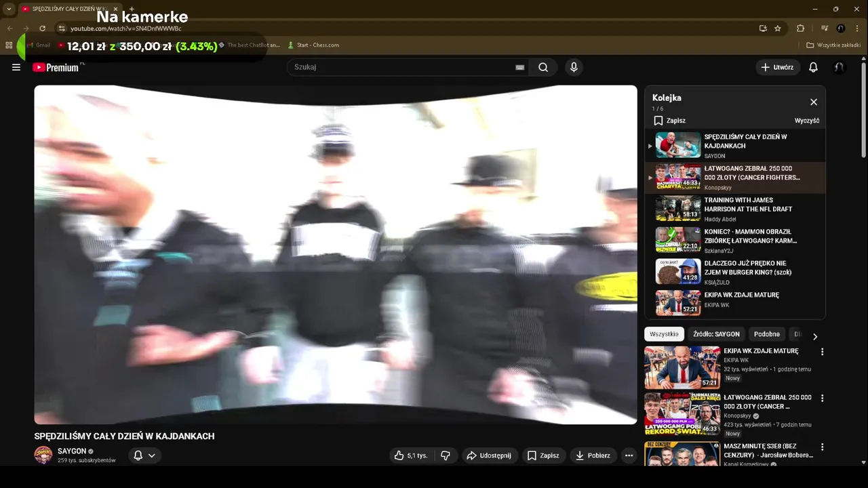The height and width of the screenshot is (488, 868).
Task: Close the Kolejka queue panel
Action: (x=814, y=102)
